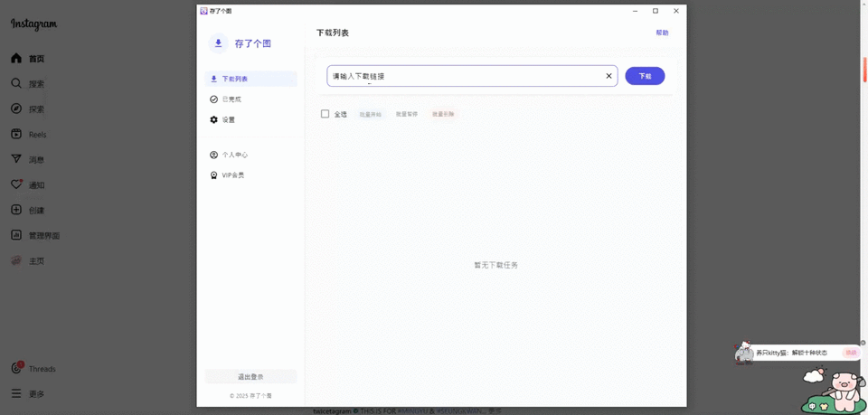This screenshot has height=415, width=868.
Task: Open the 已完成 completed list
Action: (x=250, y=99)
